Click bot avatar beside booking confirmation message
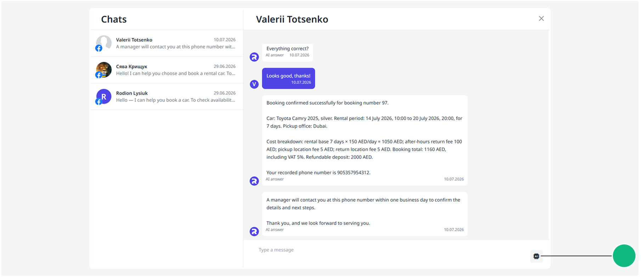644x277 pixels. (x=254, y=181)
